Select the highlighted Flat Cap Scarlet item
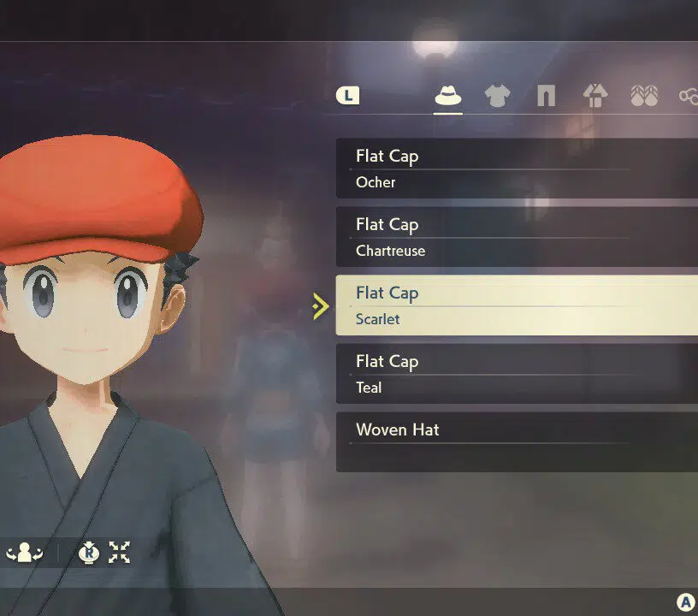The image size is (698, 616). click(517, 305)
